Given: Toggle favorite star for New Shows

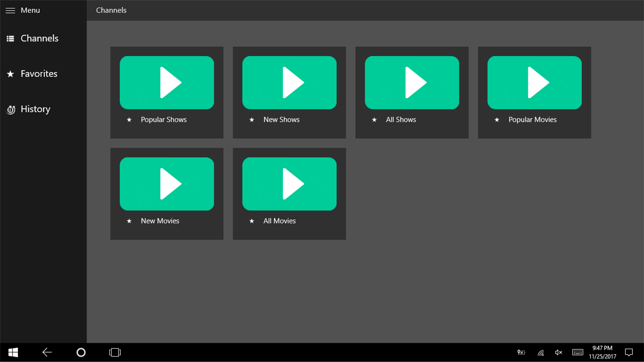Looking at the screenshot, I should click(x=252, y=120).
